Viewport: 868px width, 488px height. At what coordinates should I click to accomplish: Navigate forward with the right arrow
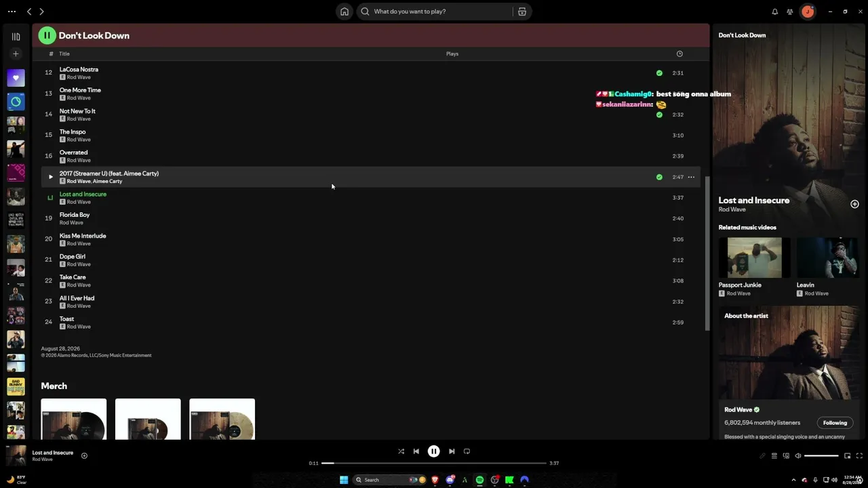click(41, 12)
